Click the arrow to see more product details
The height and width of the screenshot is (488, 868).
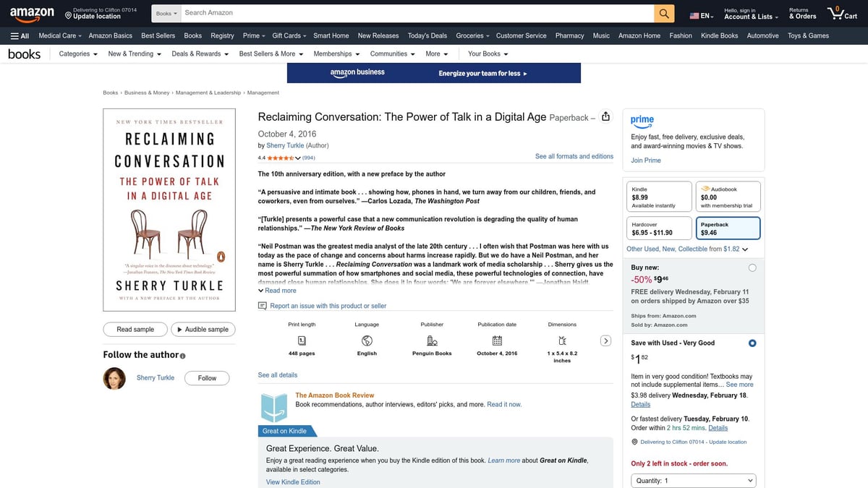pyautogui.click(x=605, y=340)
